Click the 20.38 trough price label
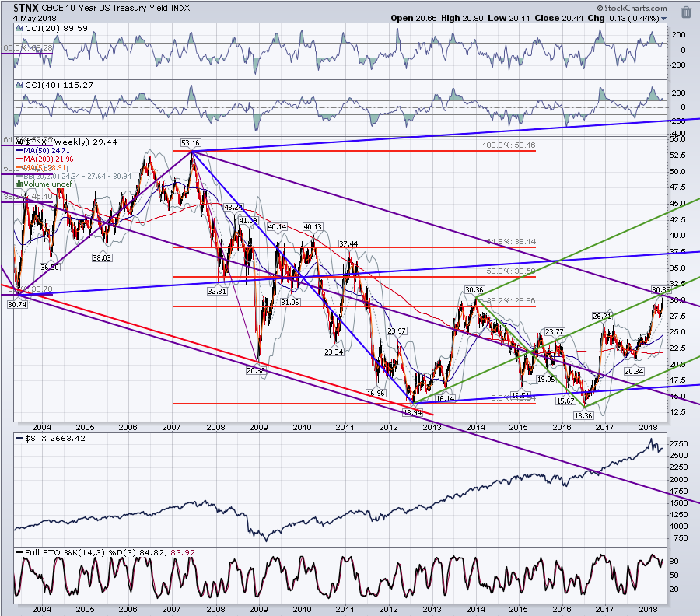The height and width of the screenshot is (616, 700). point(256,370)
